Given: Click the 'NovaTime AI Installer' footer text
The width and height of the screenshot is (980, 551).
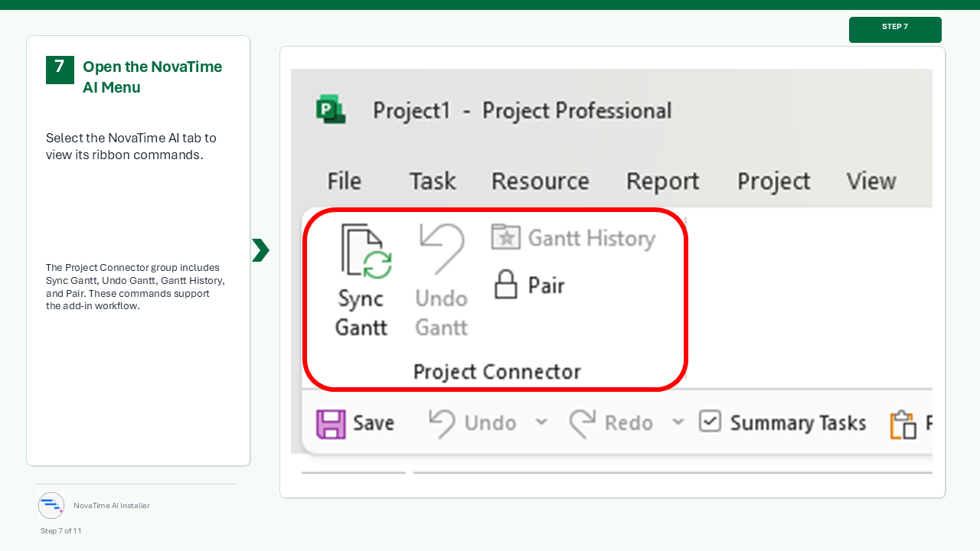Looking at the screenshot, I should tap(112, 506).
